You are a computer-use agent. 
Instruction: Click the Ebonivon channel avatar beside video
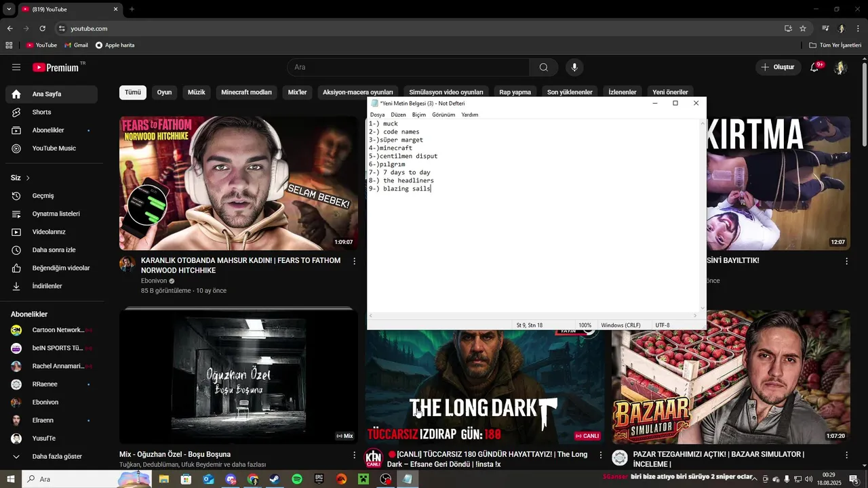point(127,264)
